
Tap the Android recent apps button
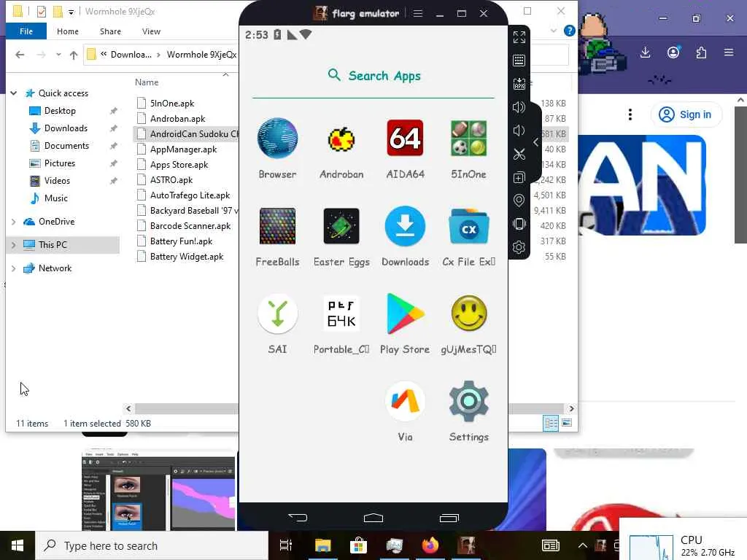(x=449, y=518)
